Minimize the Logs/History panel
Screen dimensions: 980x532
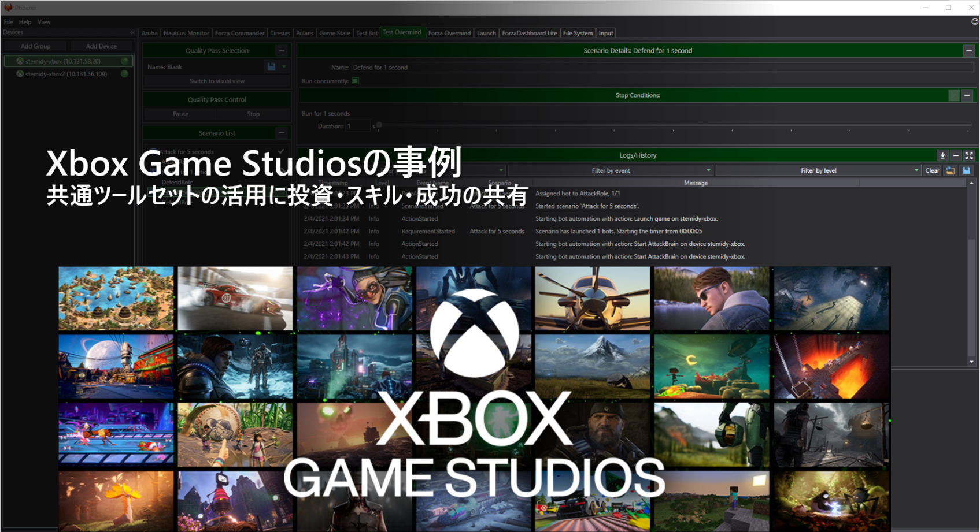coord(956,155)
